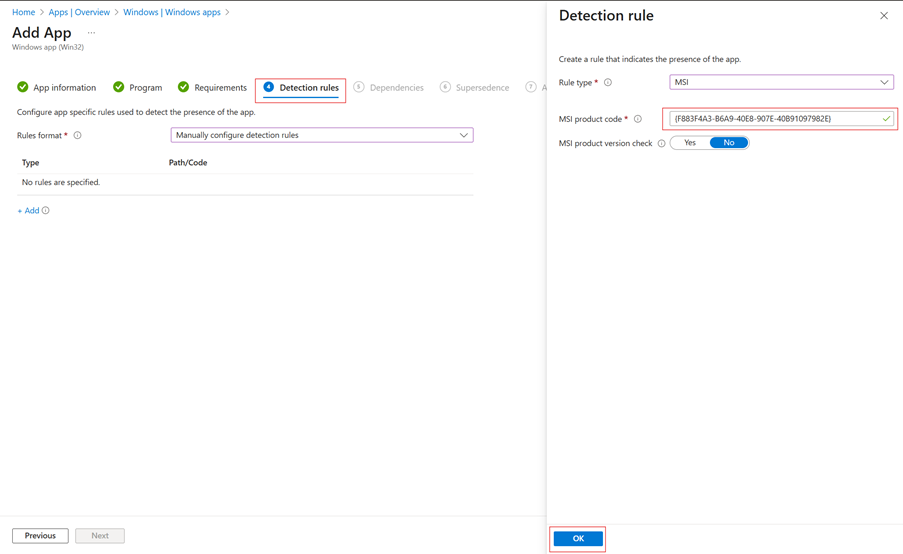Go to the App information tab
This screenshot has height=554, width=903.
[x=64, y=88]
